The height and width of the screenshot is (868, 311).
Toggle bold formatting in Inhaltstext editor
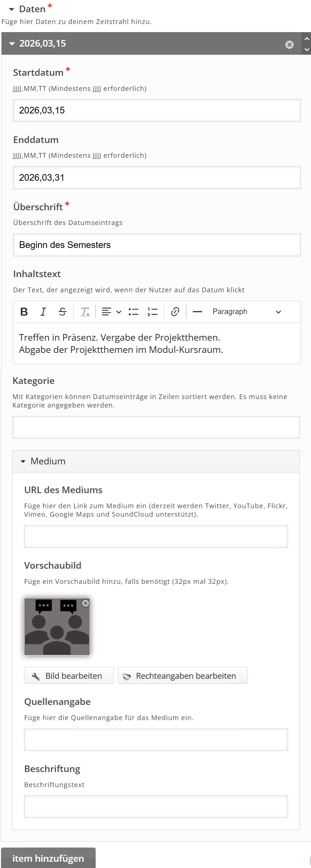pyautogui.click(x=24, y=312)
